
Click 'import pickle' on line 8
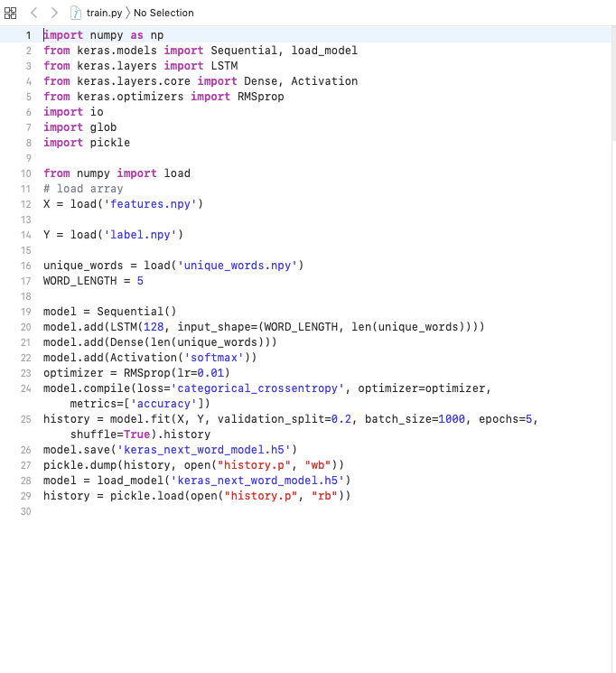(87, 143)
